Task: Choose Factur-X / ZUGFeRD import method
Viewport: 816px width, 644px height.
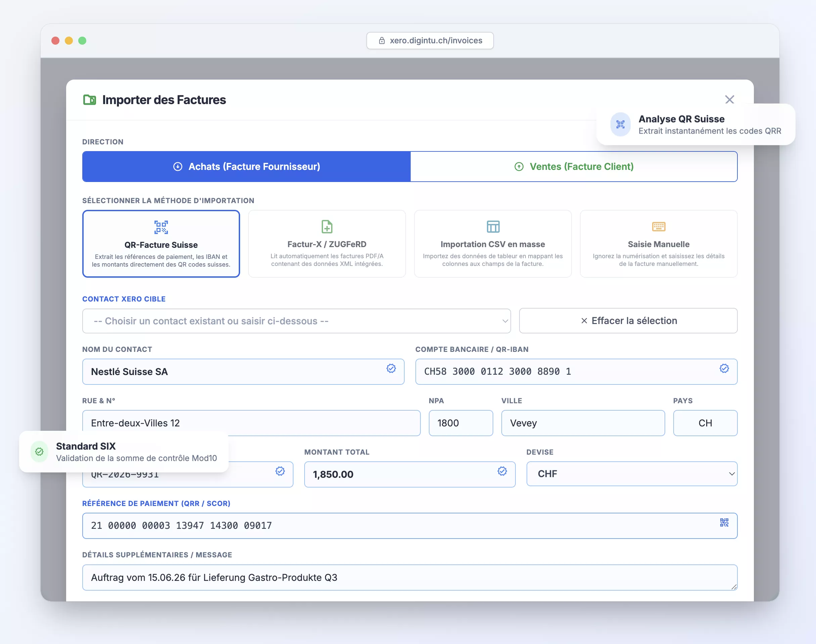Action: pyautogui.click(x=327, y=244)
